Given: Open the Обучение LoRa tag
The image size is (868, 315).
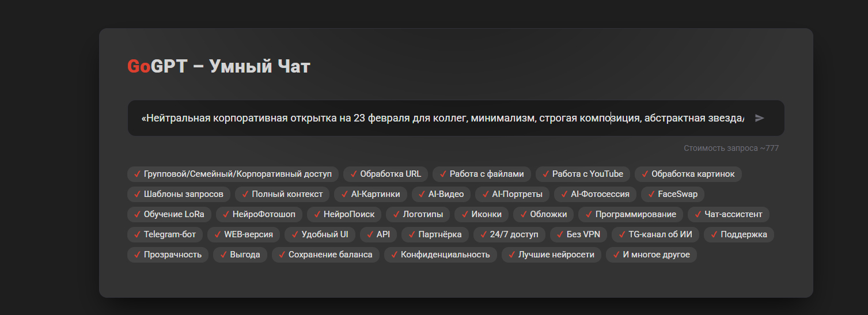Looking at the screenshot, I should tap(169, 214).
